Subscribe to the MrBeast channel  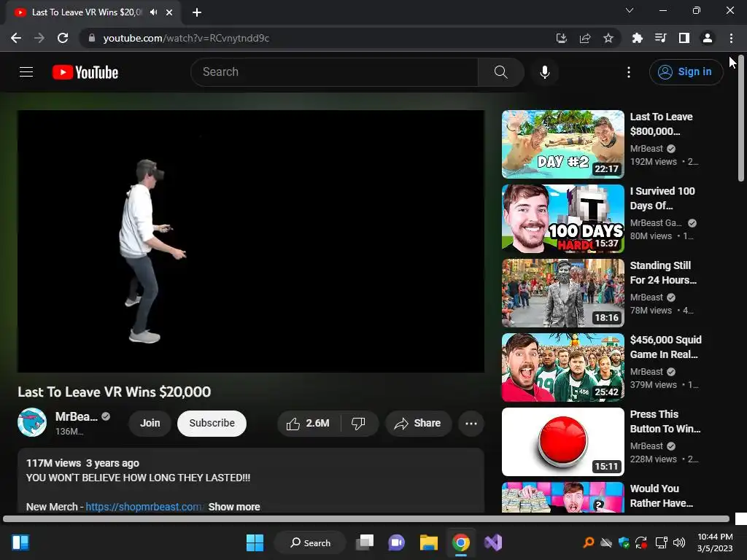point(212,424)
